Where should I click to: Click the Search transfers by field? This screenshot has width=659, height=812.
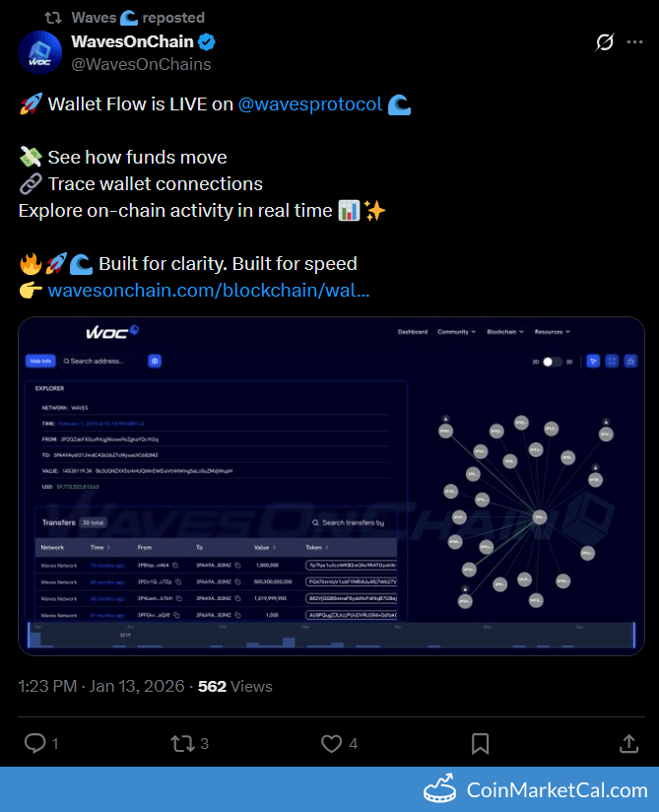point(352,522)
